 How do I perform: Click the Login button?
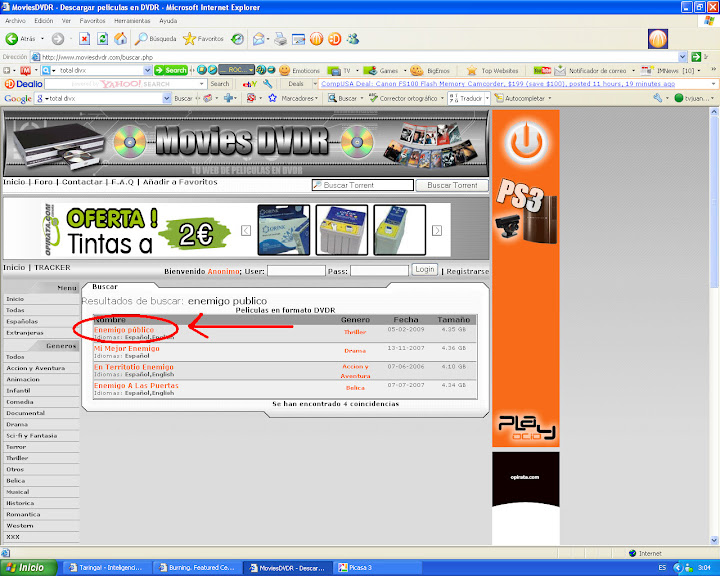pos(425,269)
